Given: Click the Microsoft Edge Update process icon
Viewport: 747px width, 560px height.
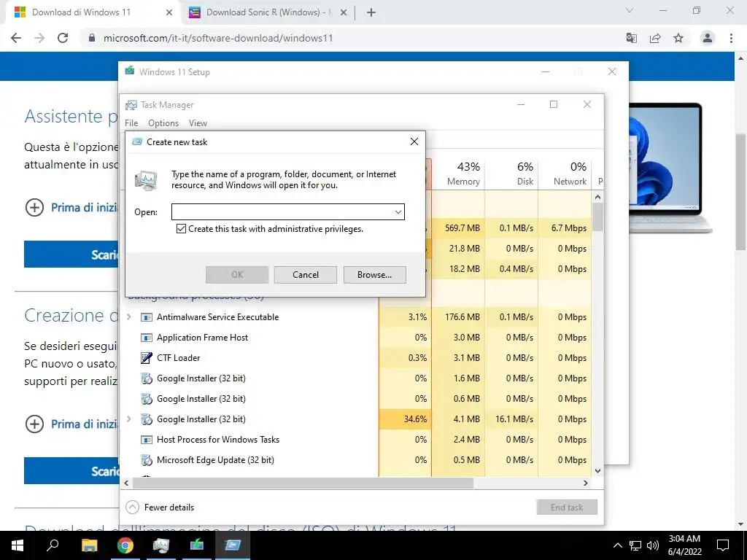Looking at the screenshot, I should click(x=146, y=460).
